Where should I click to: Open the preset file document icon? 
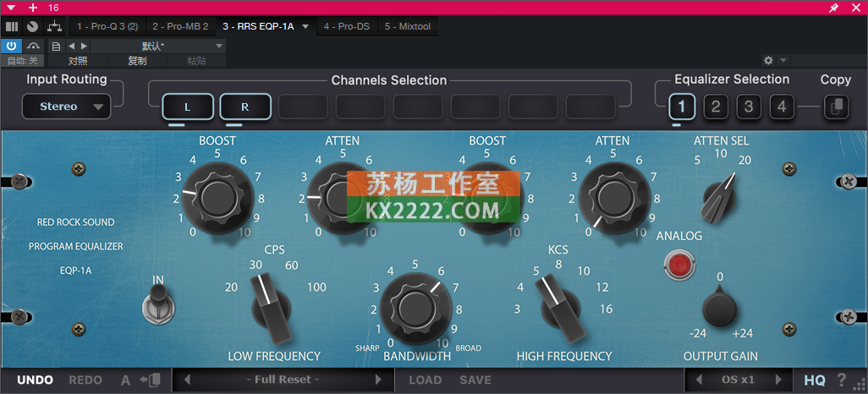click(x=56, y=46)
